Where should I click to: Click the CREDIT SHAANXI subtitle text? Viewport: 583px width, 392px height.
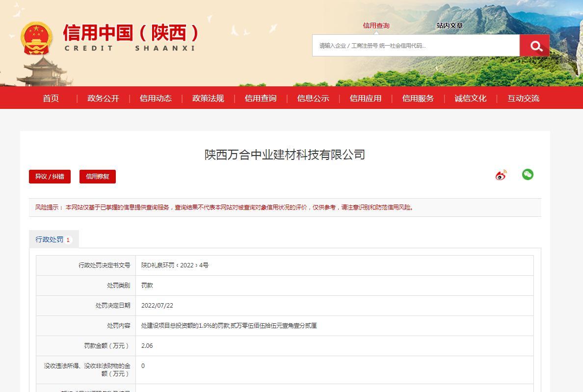pyautogui.click(x=130, y=48)
